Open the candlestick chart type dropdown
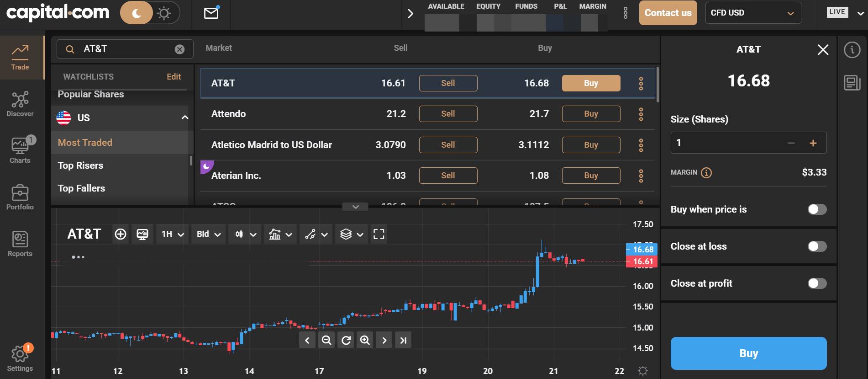This screenshot has height=379, width=868. click(245, 234)
